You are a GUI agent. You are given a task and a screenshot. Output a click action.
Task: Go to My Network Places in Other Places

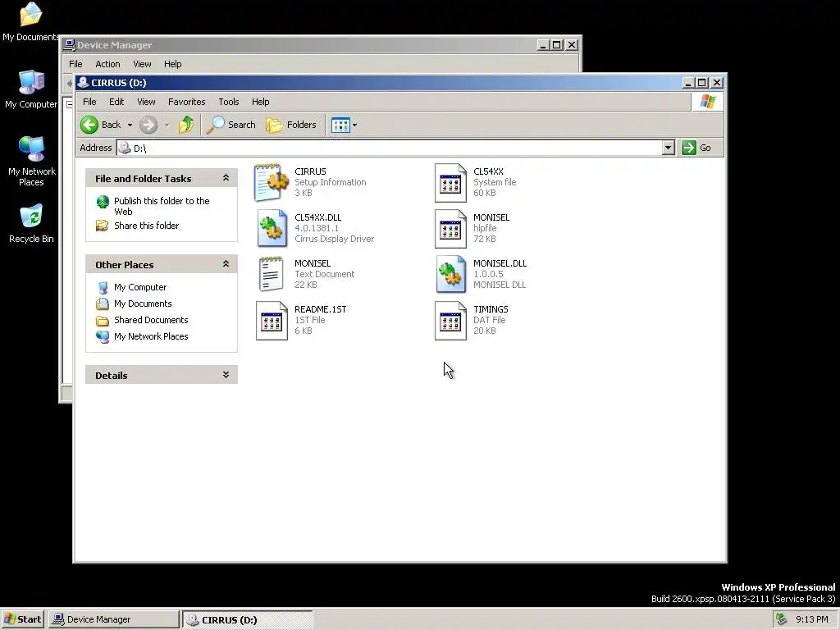coord(151,336)
